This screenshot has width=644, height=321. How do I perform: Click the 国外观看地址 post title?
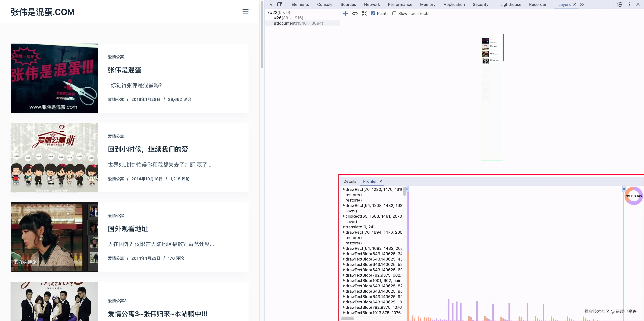tap(128, 229)
